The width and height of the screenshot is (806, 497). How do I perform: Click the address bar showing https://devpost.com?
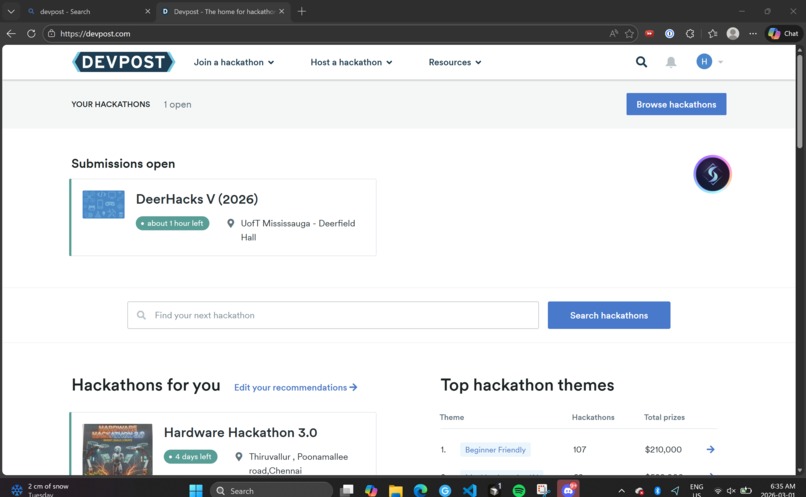329,33
